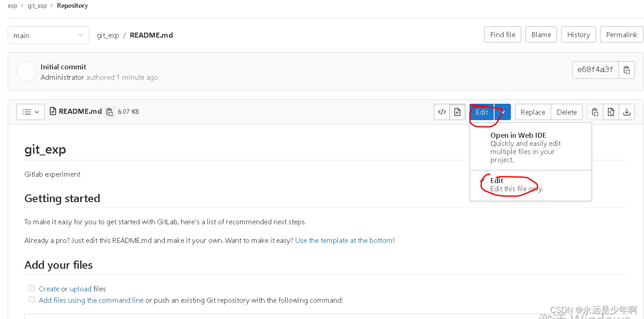Screen dimensions: 644x319
Task: Display the rendered file view
Action: tap(457, 112)
